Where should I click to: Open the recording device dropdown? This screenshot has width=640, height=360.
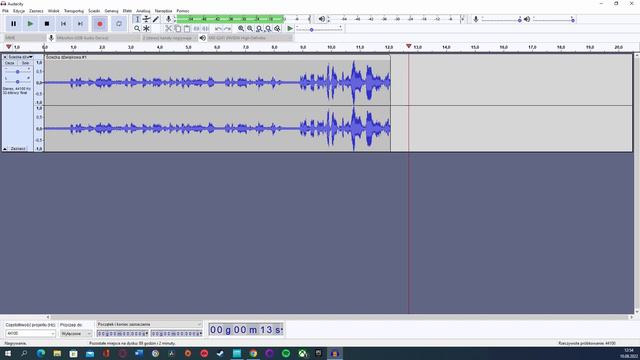[x=98, y=38]
